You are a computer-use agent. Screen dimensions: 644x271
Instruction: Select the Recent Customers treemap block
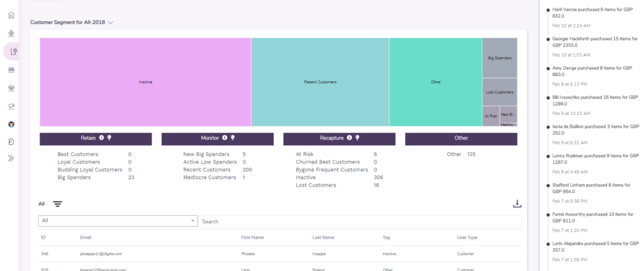coord(320,82)
